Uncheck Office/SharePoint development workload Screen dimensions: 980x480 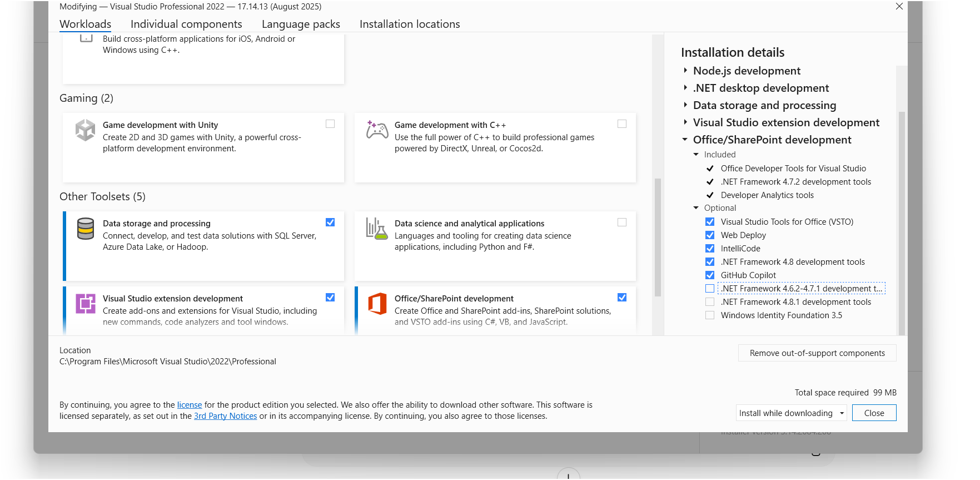622,298
